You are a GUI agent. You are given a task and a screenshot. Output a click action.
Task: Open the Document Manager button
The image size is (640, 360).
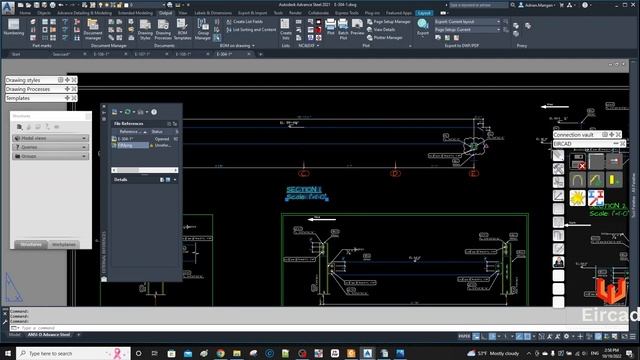[93, 29]
